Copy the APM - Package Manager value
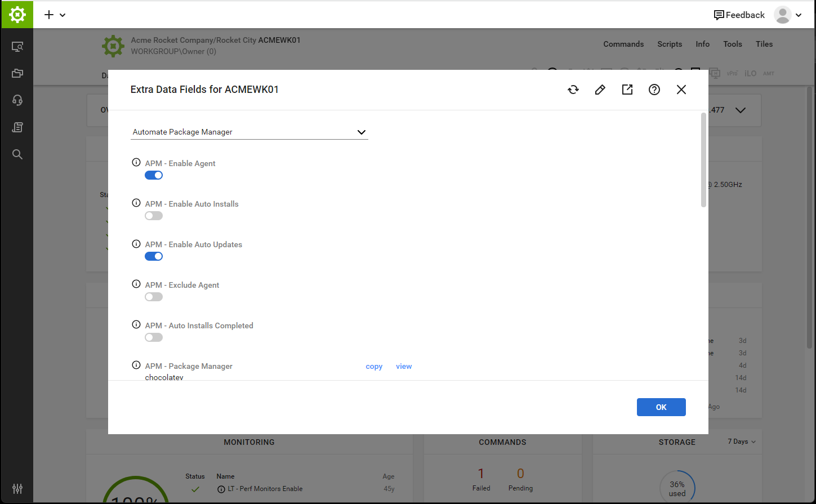Image resolution: width=816 pixels, height=504 pixels. pyautogui.click(x=374, y=366)
